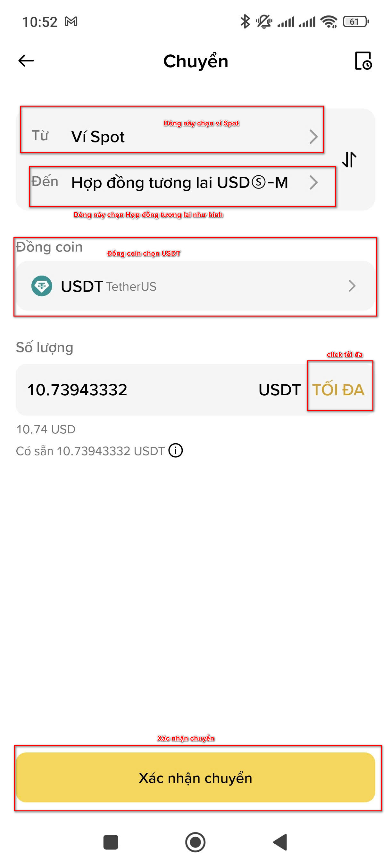Open transfer history icon
Screen dimensions: 391x868
tap(363, 61)
